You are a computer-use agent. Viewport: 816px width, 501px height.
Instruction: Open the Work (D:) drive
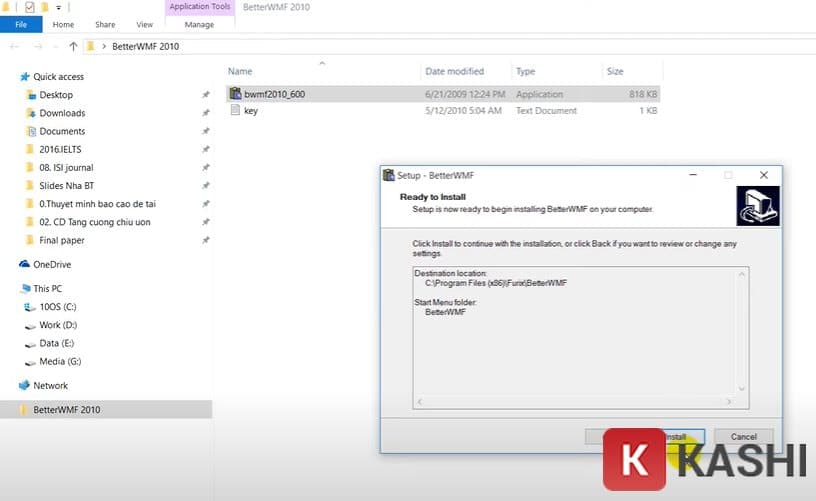point(58,325)
